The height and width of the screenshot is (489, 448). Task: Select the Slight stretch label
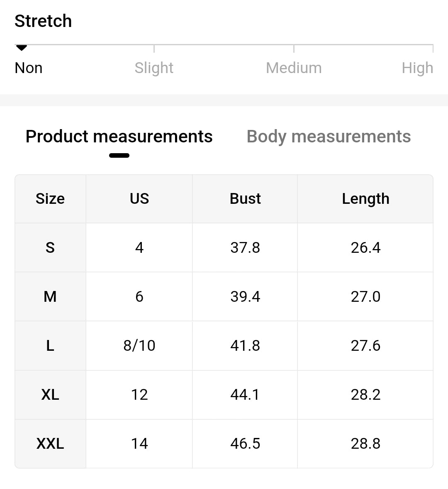click(x=154, y=68)
